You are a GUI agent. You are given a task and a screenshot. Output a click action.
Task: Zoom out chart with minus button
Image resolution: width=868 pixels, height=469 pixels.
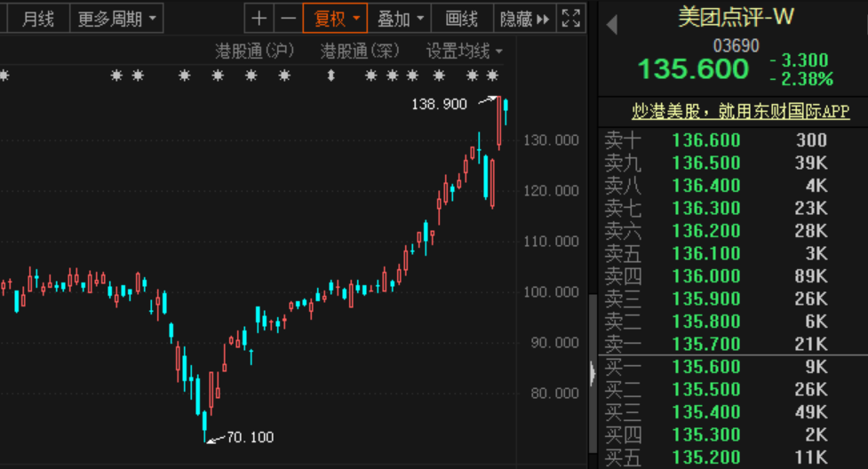click(x=289, y=19)
